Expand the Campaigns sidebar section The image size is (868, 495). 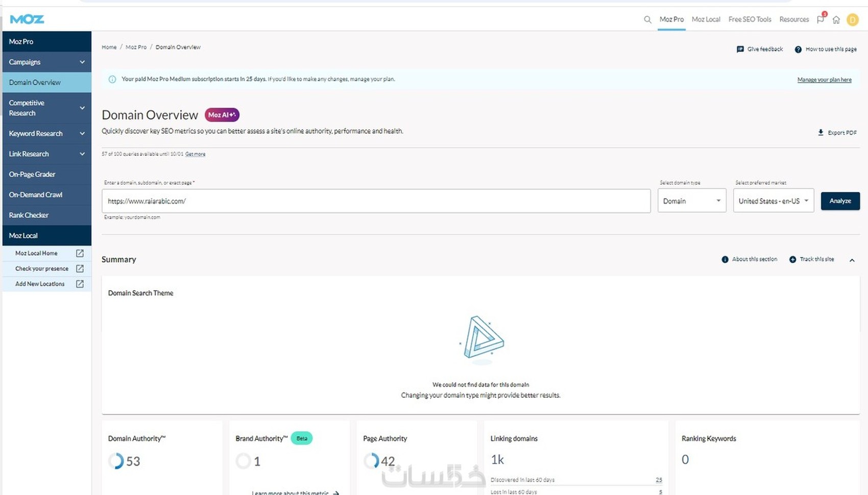click(x=46, y=62)
